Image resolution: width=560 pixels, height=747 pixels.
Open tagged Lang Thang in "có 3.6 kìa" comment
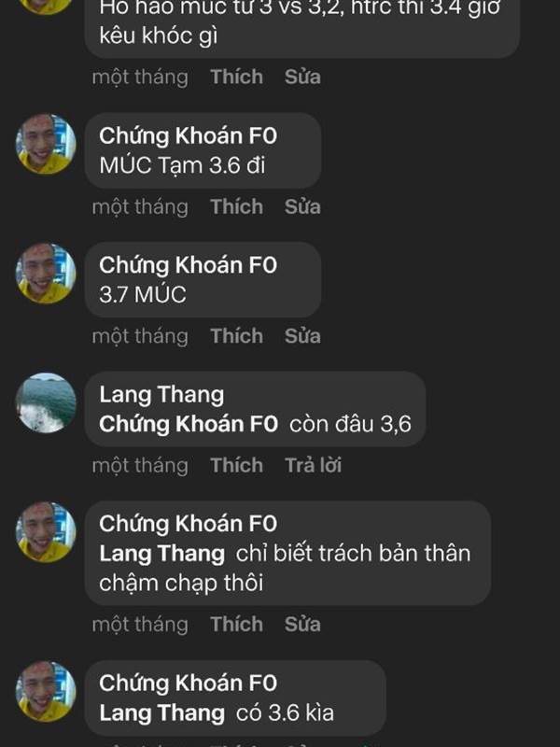click(x=161, y=713)
